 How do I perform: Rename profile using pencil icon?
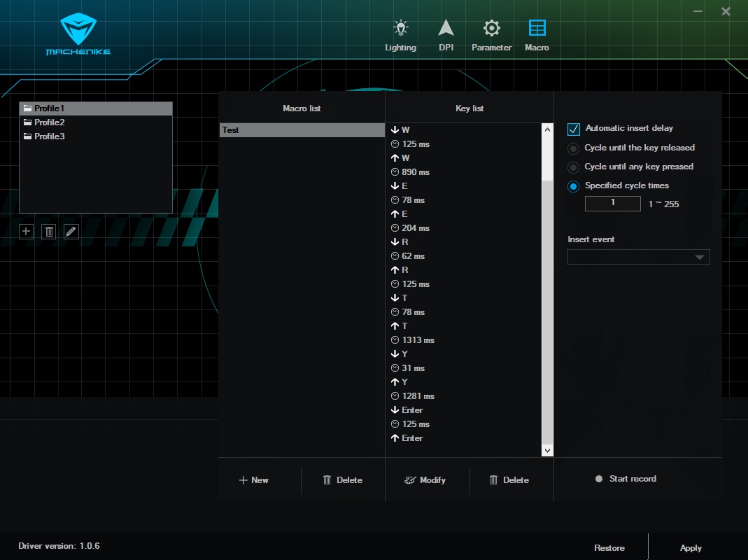(x=71, y=232)
